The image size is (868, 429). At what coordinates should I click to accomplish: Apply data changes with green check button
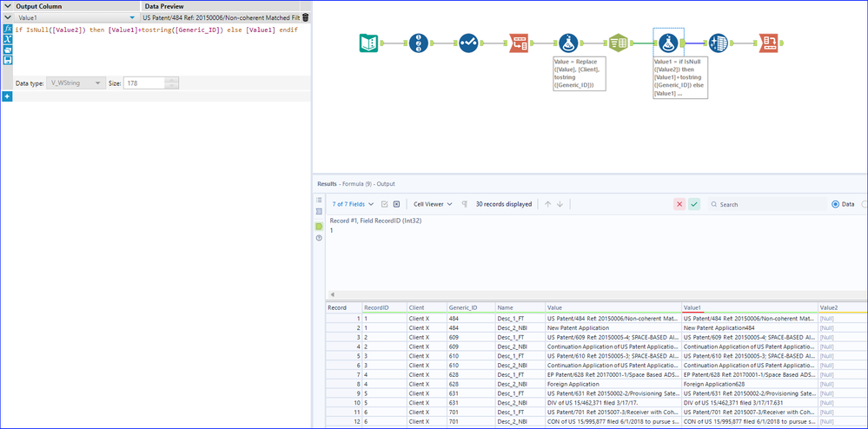click(x=694, y=204)
